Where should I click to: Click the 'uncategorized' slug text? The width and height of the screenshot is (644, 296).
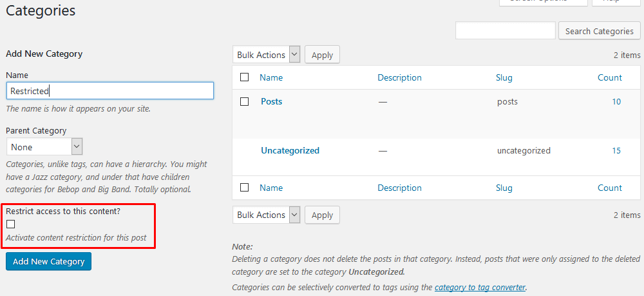pos(524,151)
